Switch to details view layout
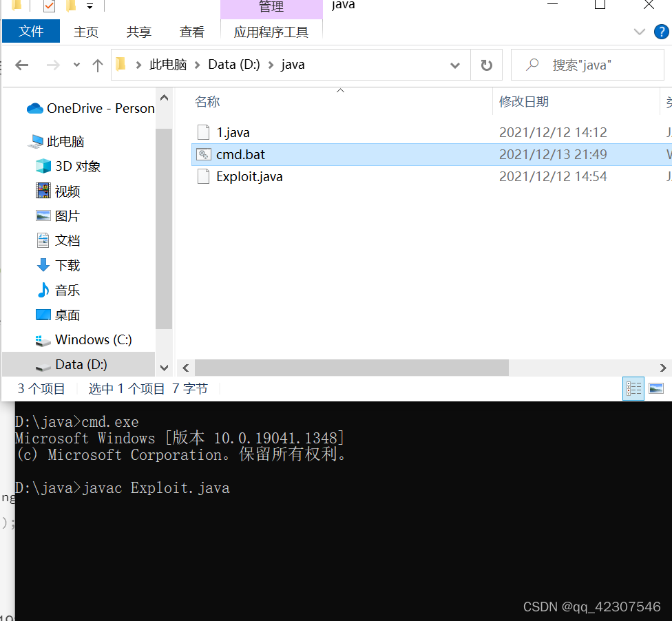672x621 pixels. click(x=633, y=389)
